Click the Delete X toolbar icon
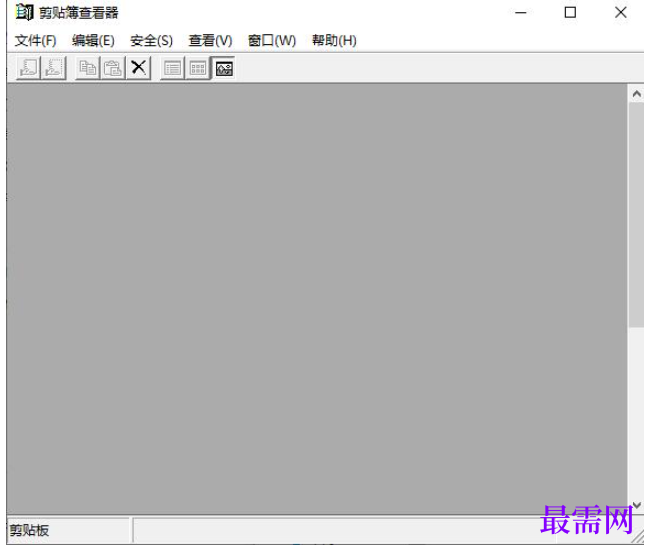Viewport: 652px width, 551px height. [138, 68]
